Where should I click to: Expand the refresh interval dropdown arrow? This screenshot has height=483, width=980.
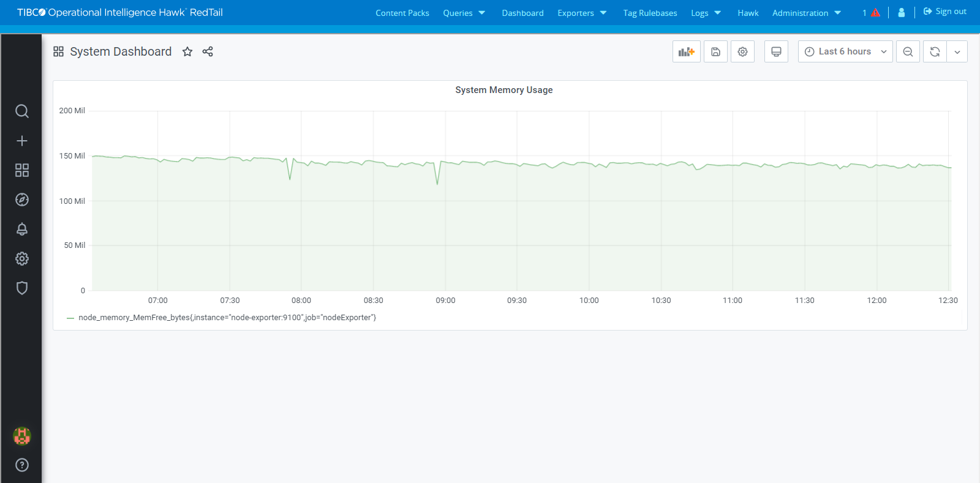point(957,52)
